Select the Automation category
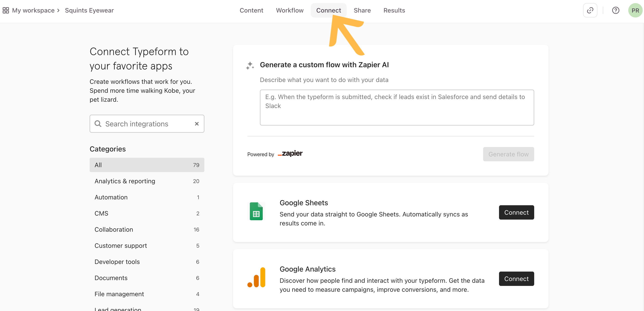The image size is (644, 311). tap(147, 197)
